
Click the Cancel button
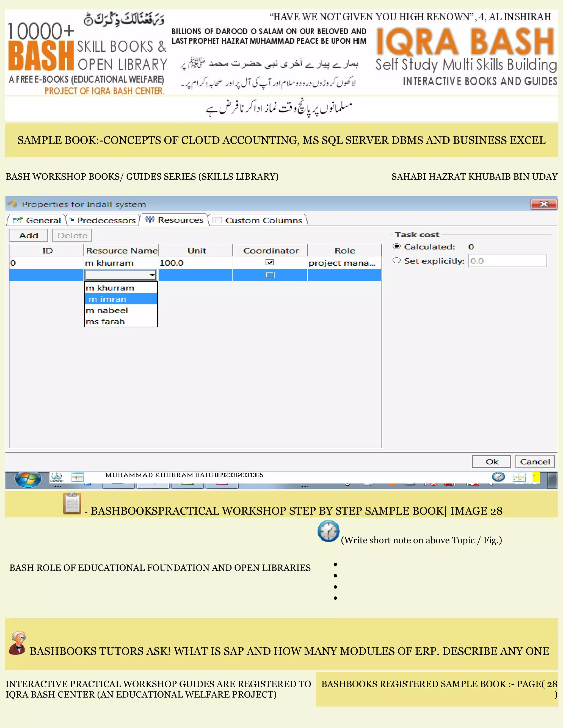[535, 462]
